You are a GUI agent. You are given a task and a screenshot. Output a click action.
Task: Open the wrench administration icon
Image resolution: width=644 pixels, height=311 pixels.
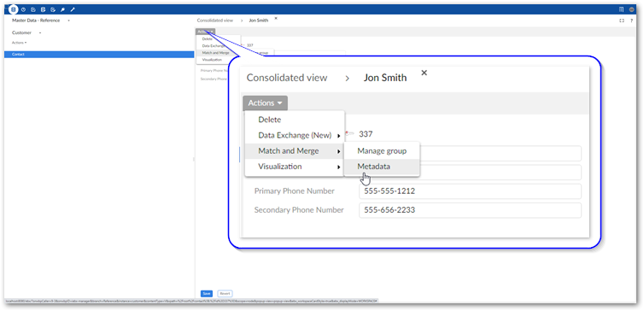[73, 9]
